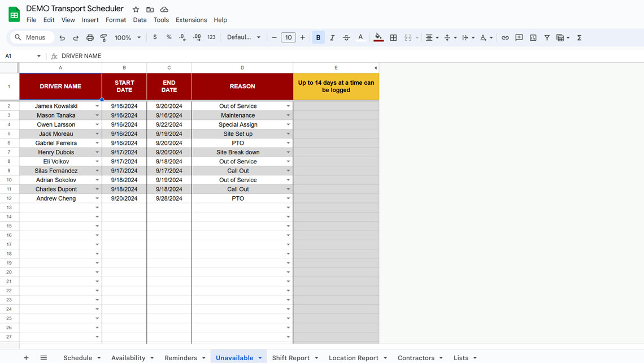Increase font size with plus button
Viewport: 644px width, 363px height.
point(303,37)
